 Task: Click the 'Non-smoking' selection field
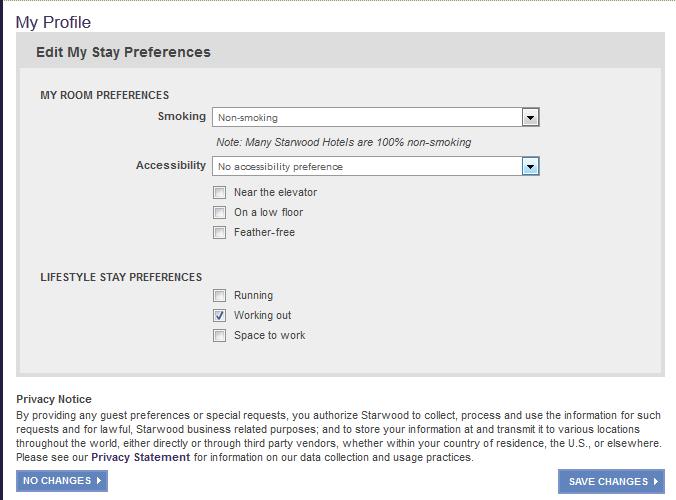coord(367,118)
